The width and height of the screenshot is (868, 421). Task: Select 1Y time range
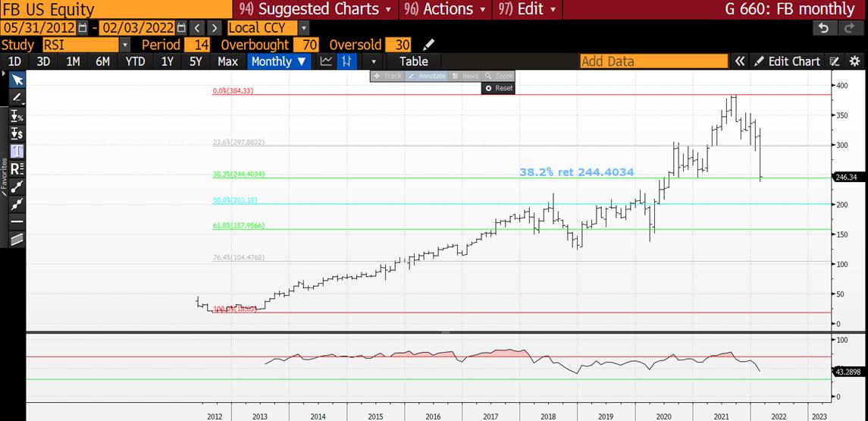(x=168, y=61)
